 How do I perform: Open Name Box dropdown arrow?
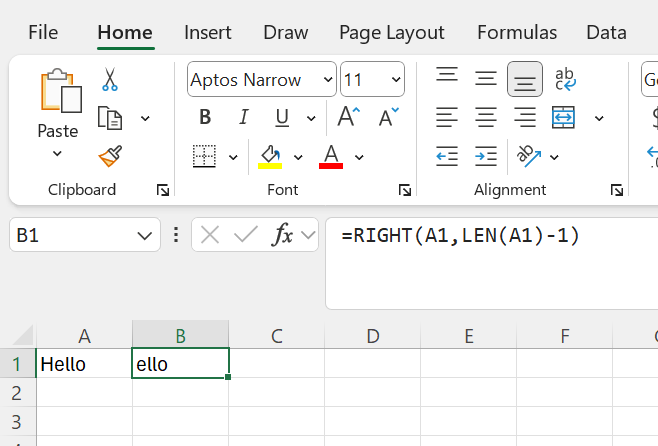(144, 235)
